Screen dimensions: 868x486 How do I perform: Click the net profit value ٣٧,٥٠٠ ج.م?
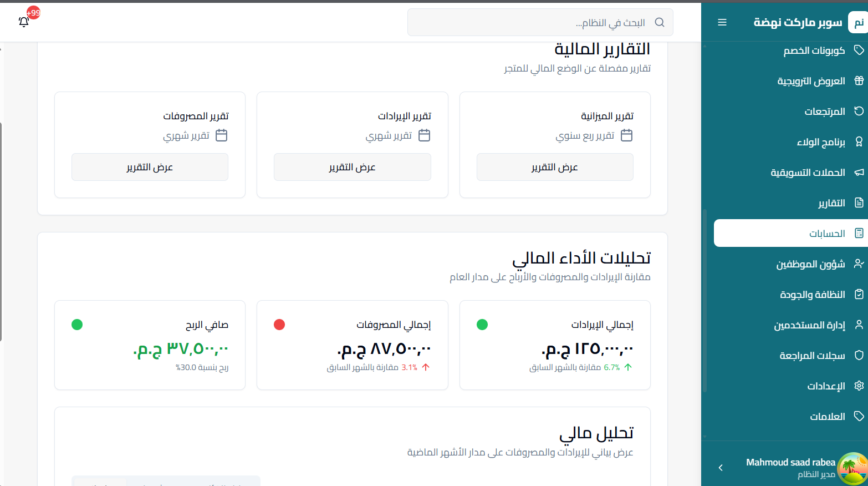181,348
